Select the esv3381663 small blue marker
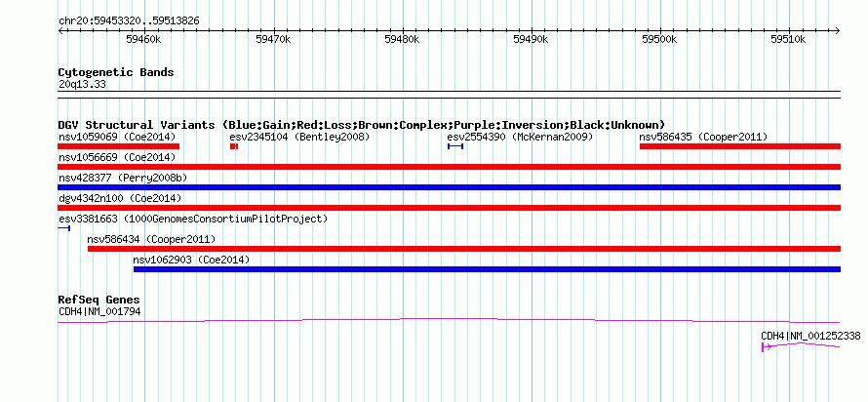 coord(64,228)
